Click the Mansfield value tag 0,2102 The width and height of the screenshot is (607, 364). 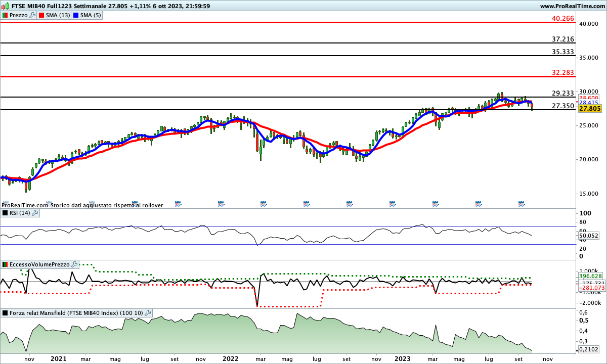pyautogui.click(x=589, y=349)
